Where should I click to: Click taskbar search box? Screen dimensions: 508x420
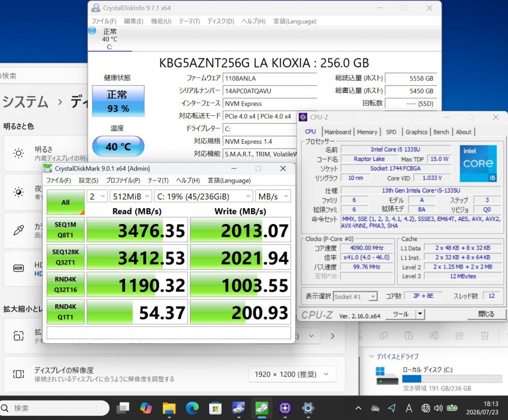tap(54, 408)
